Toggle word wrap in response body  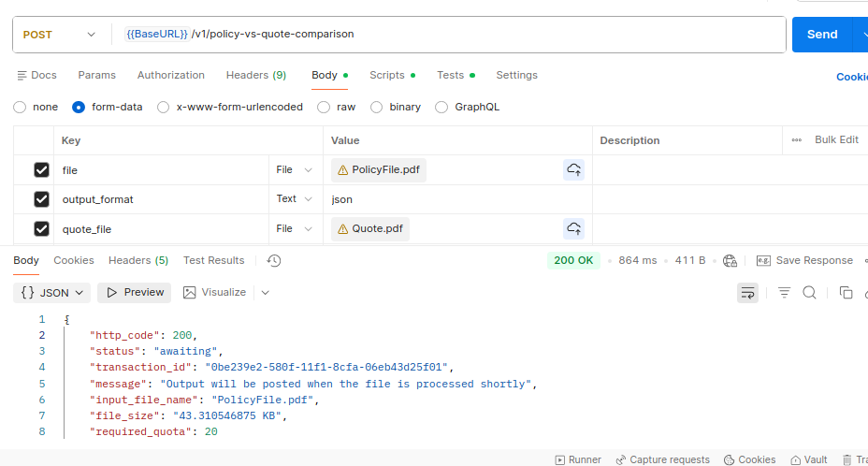pos(747,293)
